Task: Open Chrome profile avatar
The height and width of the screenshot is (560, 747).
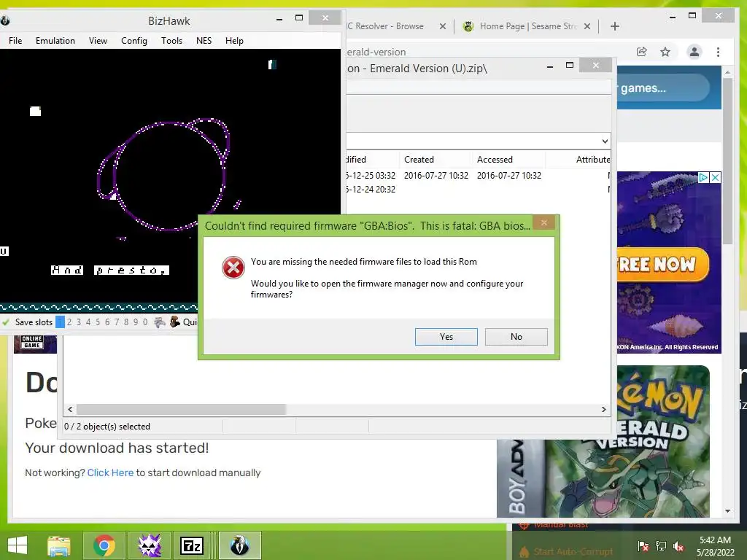Action: (x=694, y=52)
